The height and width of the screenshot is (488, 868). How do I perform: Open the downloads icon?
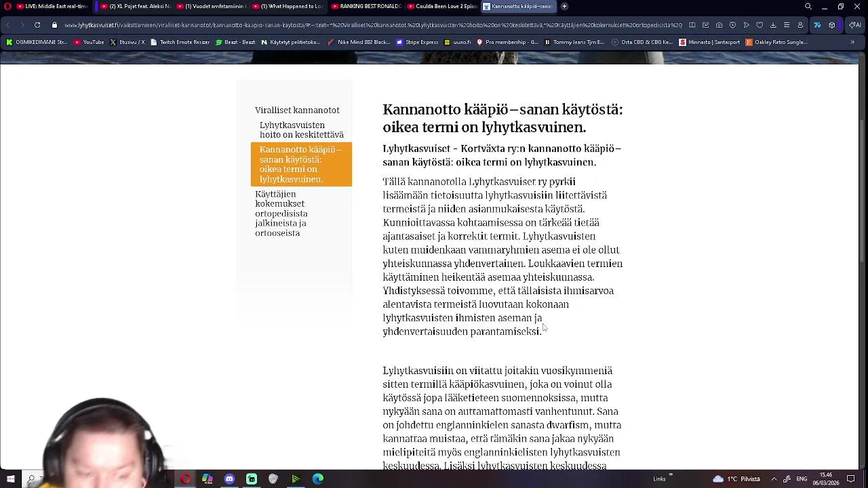773,25
